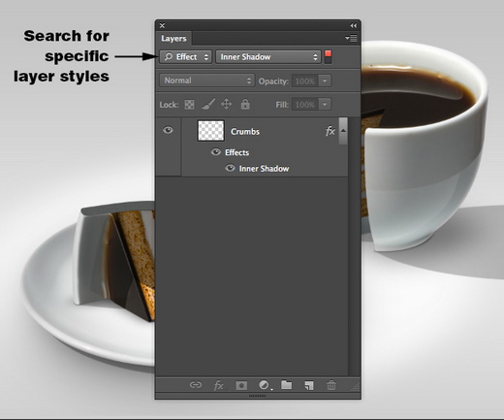Screen dimensions: 504x420
Task: Lock position move icon
Action: 226,104
